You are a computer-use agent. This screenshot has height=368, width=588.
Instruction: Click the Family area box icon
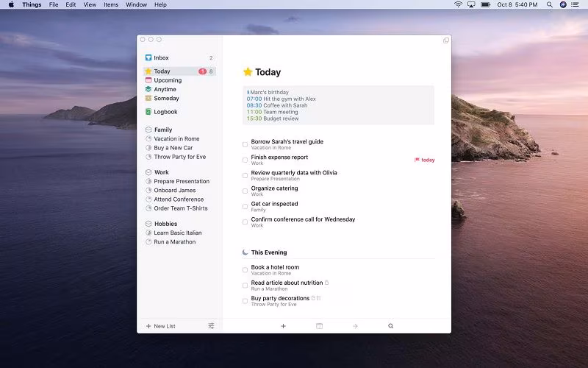click(148, 130)
